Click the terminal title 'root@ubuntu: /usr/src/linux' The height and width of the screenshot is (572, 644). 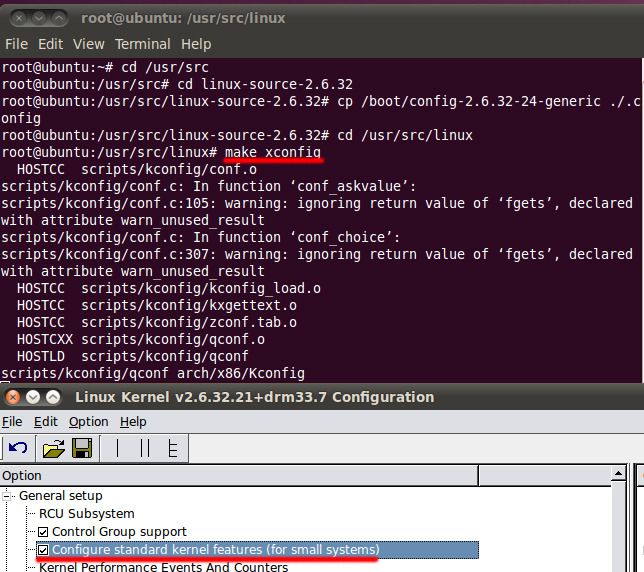[x=183, y=18]
